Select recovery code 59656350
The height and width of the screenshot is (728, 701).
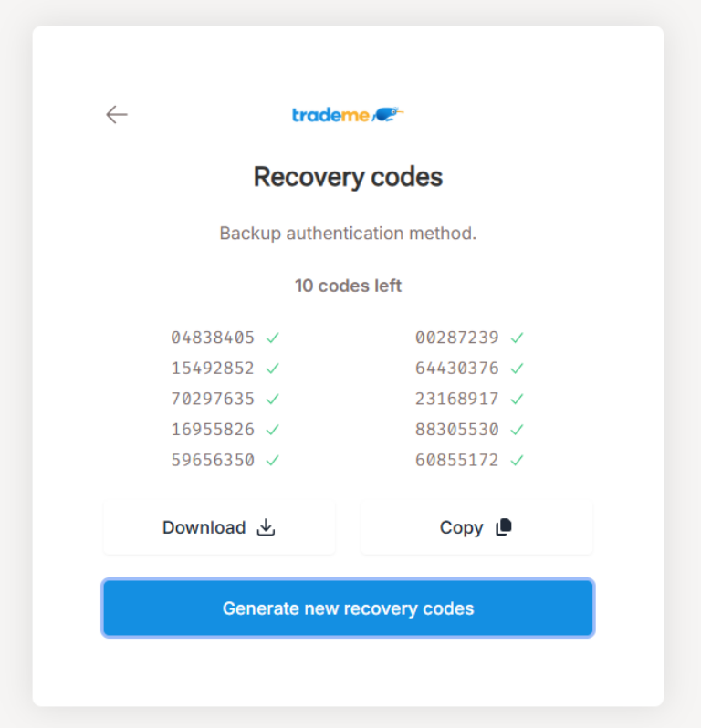pyautogui.click(x=213, y=460)
